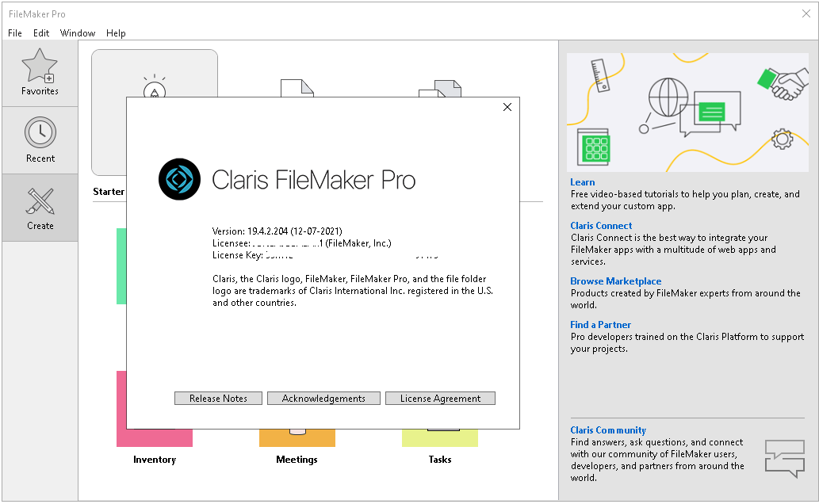Open the Claris Community link

pos(608,430)
